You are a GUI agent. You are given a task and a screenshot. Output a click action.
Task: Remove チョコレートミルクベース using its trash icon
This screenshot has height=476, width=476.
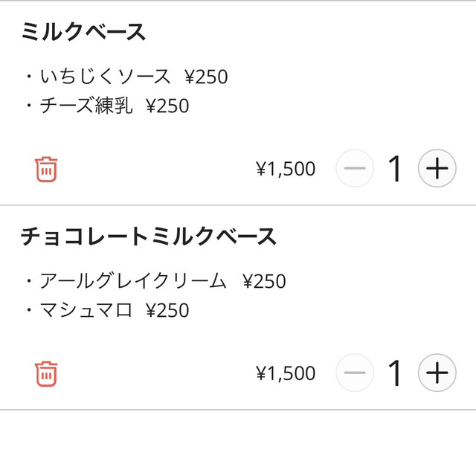coord(46,373)
